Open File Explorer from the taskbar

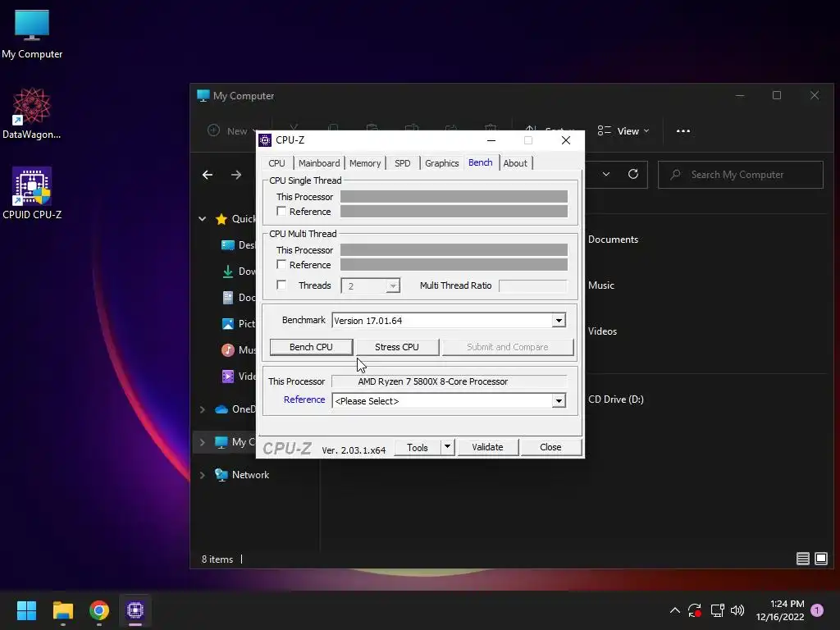tap(62, 610)
